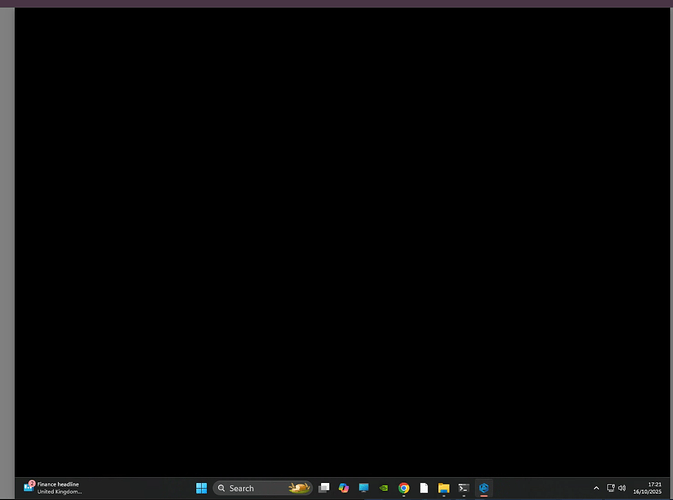Open the NVIDIA app in taskbar
Viewport: 673px width, 500px height.
point(384,488)
